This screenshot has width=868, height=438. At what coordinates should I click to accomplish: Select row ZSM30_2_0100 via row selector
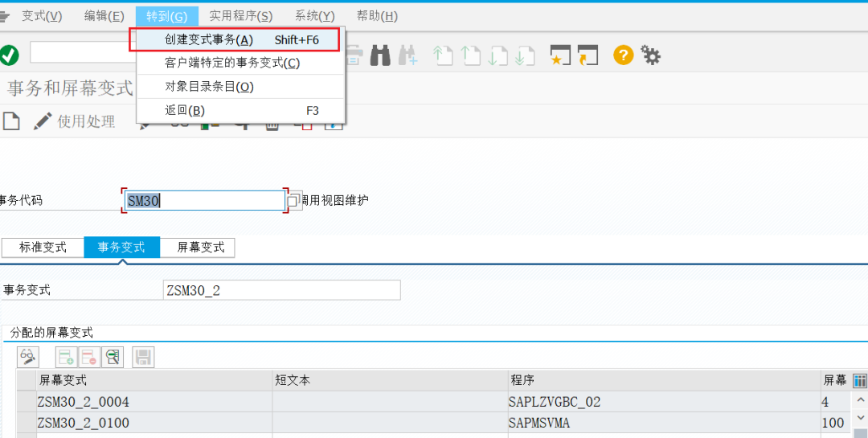tap(26, 423)
